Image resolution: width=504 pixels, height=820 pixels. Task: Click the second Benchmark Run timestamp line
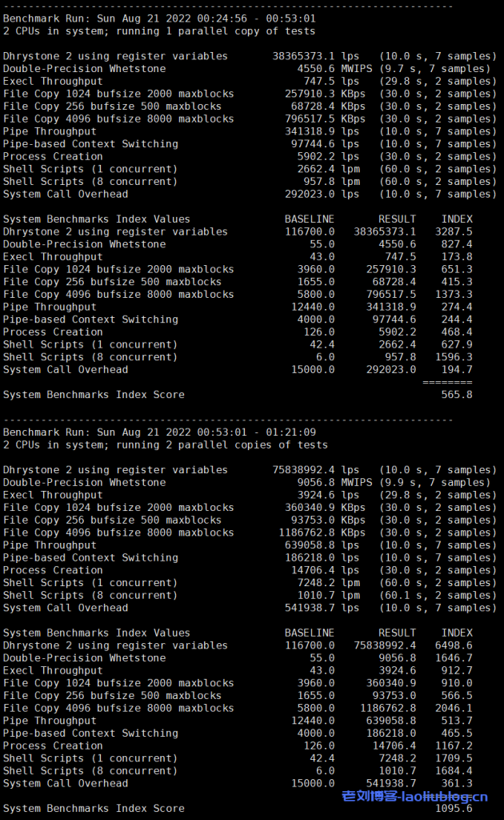coord(158,432)
